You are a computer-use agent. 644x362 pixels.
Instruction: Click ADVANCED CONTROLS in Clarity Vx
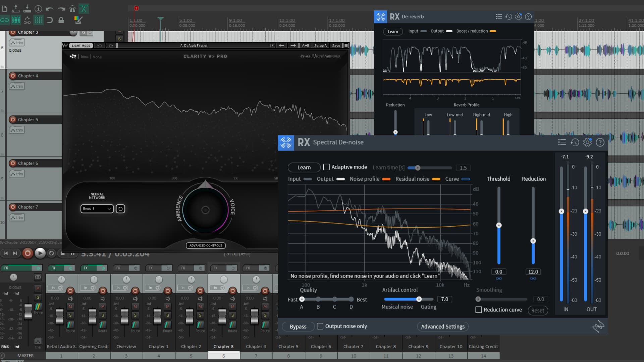pos(206,245)
